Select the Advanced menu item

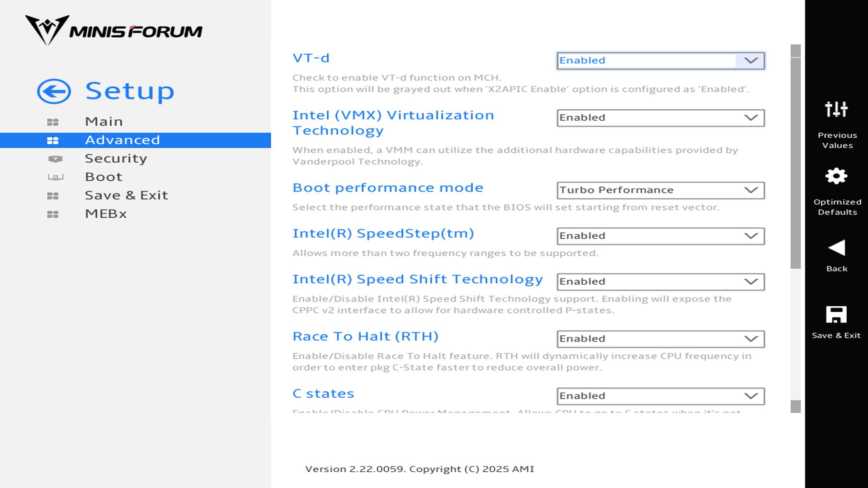click(122, 140)
